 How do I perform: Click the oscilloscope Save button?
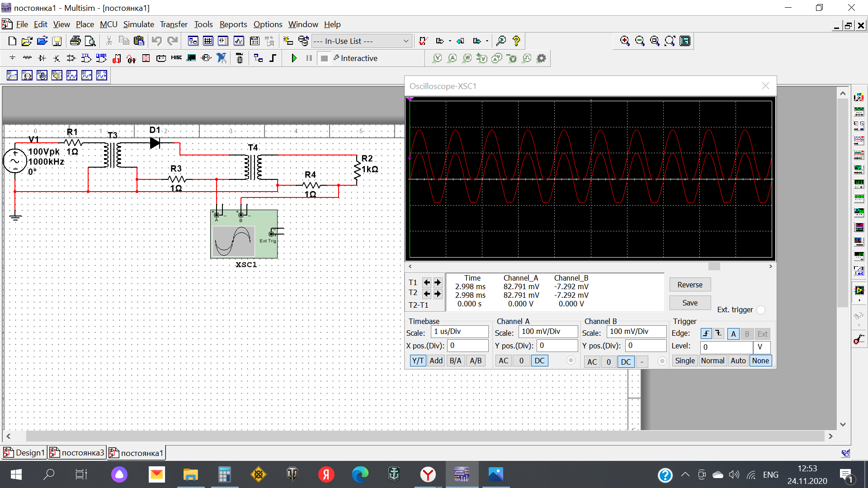pyautogui.click(x=689, y=303)
